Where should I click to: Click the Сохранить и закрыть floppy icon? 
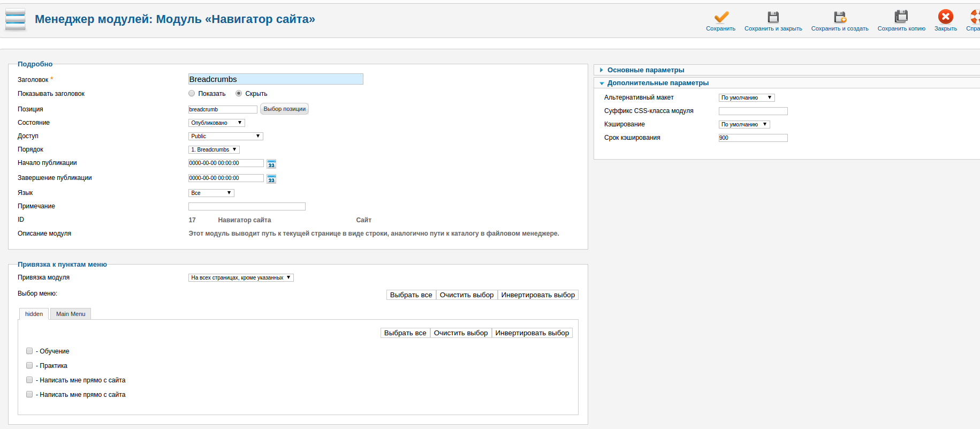(x=773, y=17)
